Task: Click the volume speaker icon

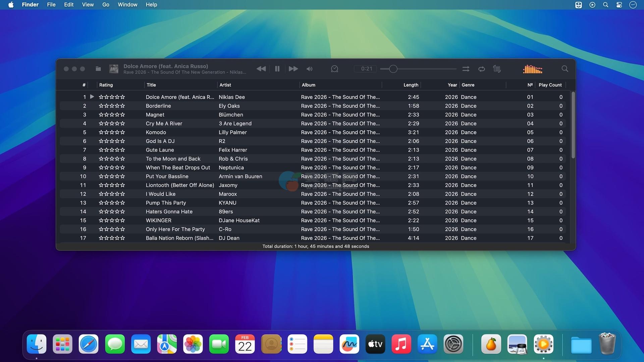Action: coord(309,69)
